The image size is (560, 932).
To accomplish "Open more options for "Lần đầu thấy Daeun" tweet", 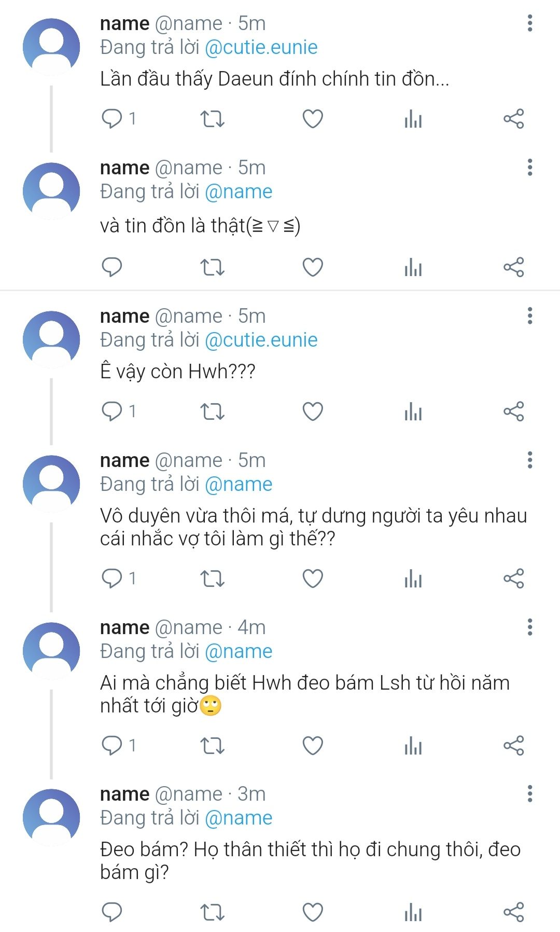I will pyautogui.click(x=529, y=23).
